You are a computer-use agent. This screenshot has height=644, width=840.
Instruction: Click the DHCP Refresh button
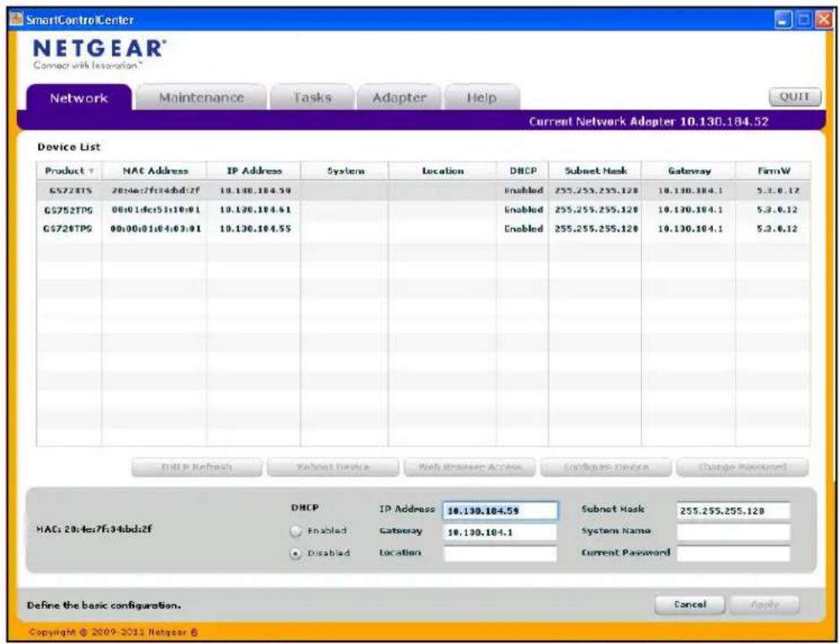[x=197, y=467]
